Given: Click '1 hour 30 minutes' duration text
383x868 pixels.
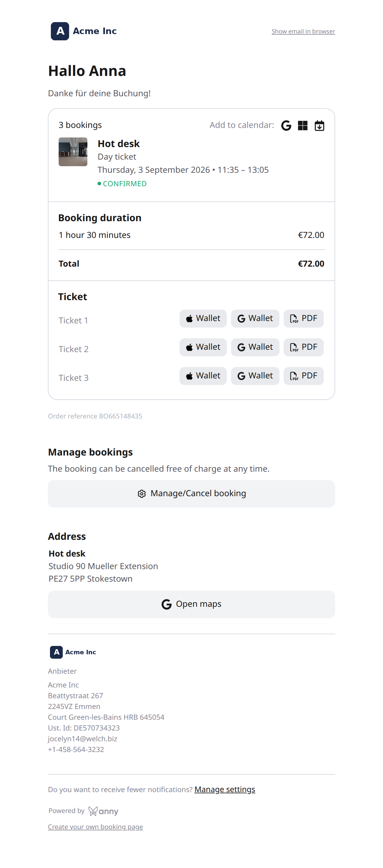Looking at the screenshot, I should pos(95,235).
